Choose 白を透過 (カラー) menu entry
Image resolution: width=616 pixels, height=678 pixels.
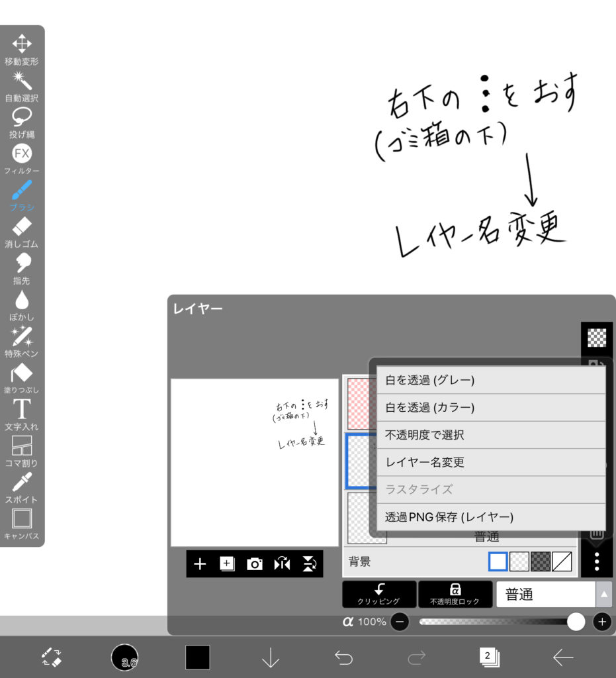[x=491, y=407]
